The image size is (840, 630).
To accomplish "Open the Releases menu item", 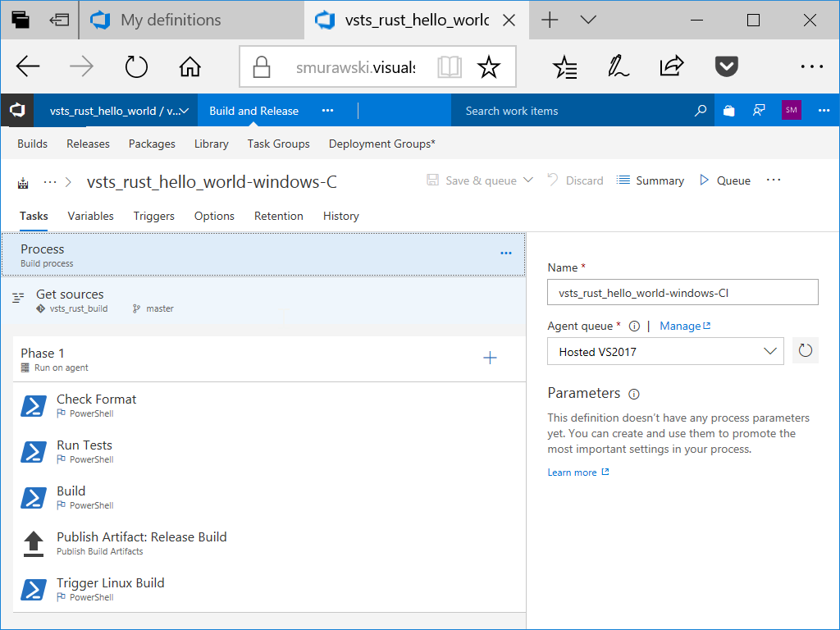I will click(88, 144).
